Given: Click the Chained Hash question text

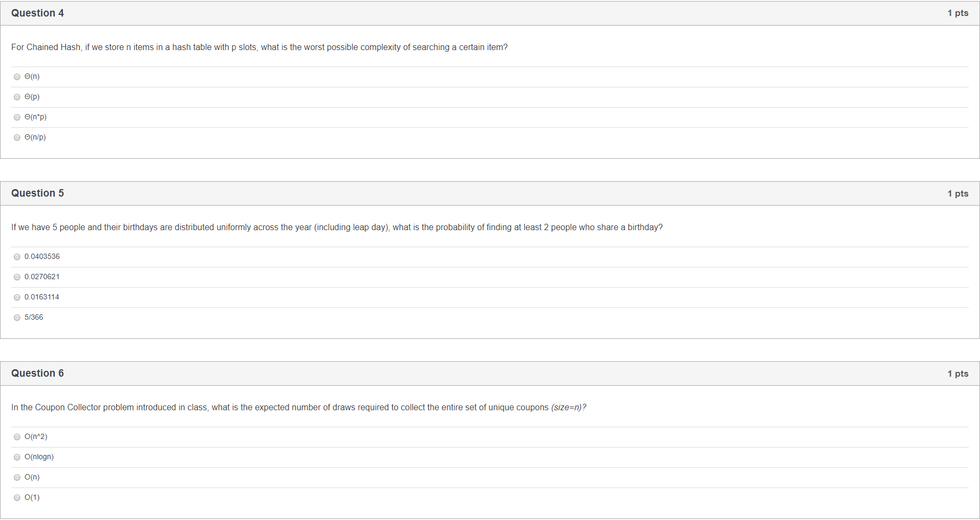Looking at the screenshot, I should 260,47.
